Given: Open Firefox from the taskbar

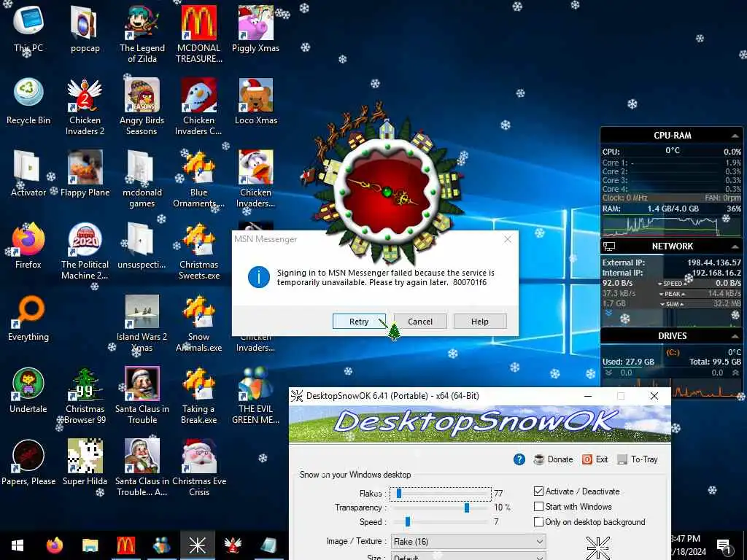Looking at the screenshot, I should 55,545.
